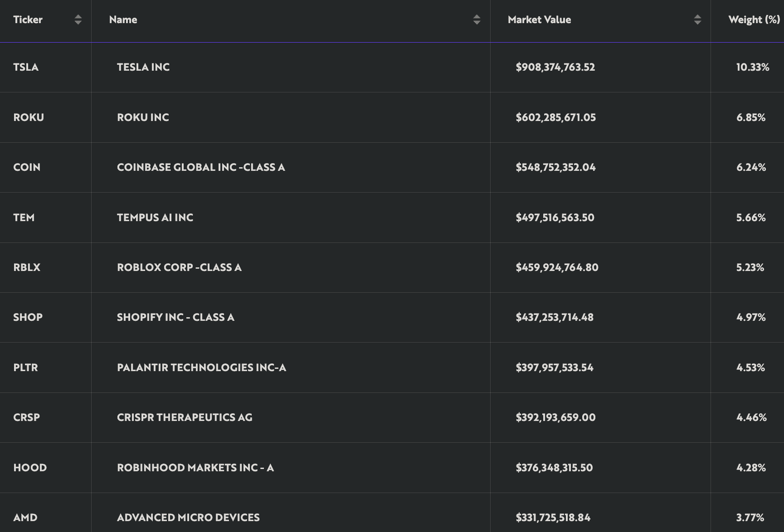Sort table by the Ticker sort arrows
This screenshot has width=784, height=532.
[x=78, y=19]
